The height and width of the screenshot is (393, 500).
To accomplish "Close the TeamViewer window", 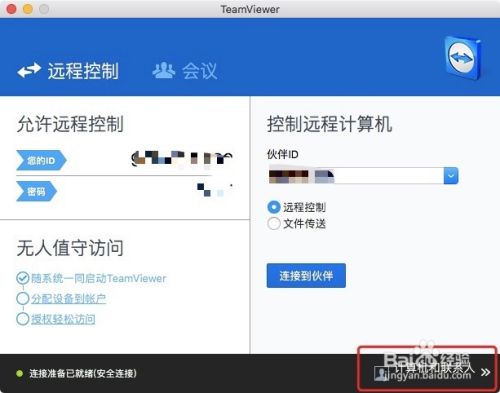I will [x=12, y=9].
